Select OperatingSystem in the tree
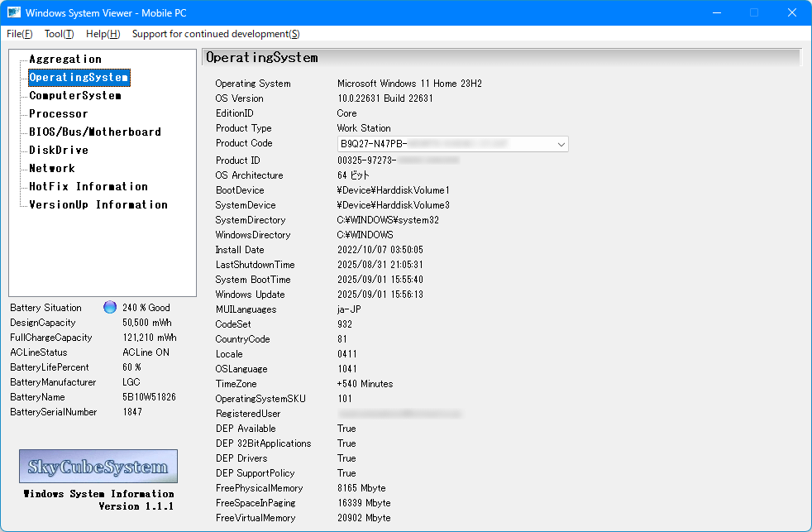The image size is (812, 532). point(79,77)
